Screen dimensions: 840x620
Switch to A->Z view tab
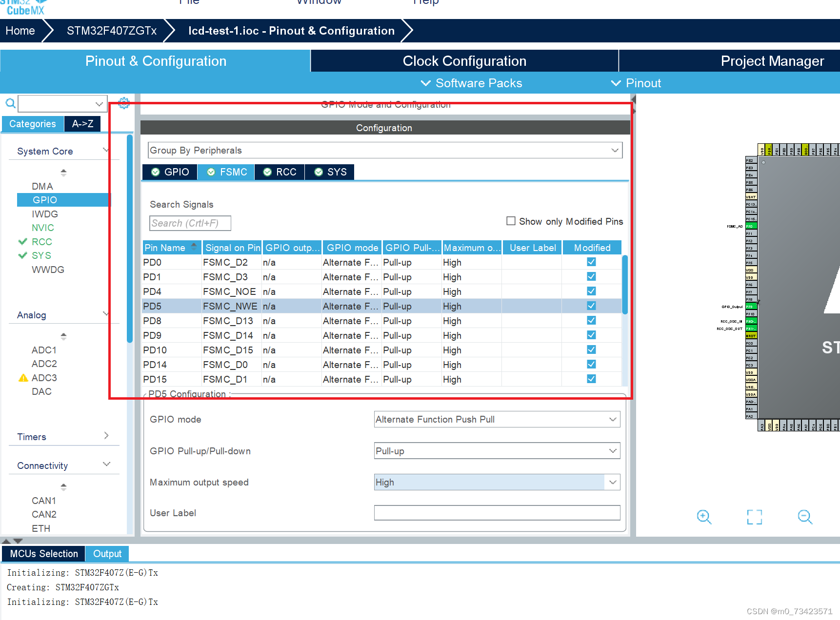coord(82,124)
